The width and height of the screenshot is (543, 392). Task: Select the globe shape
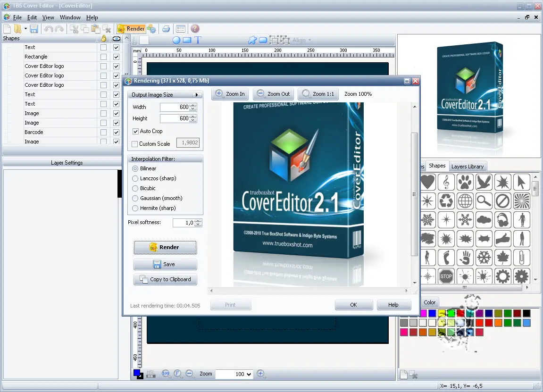point(465,200)
